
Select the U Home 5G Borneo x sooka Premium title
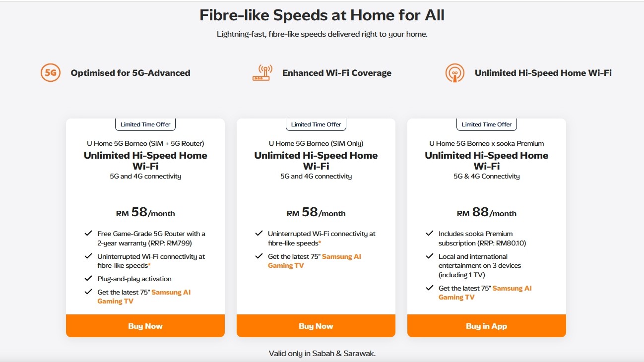[x=487, y=143]
